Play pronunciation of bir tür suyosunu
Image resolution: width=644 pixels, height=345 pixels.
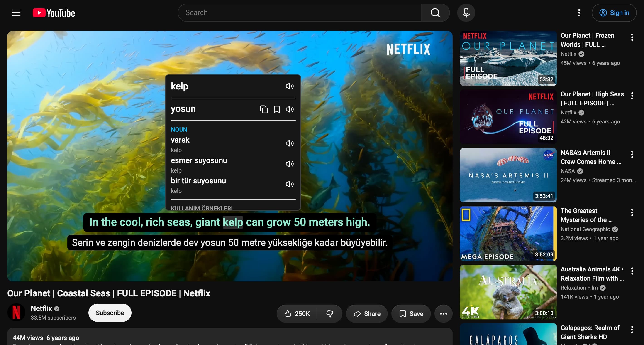290,184
